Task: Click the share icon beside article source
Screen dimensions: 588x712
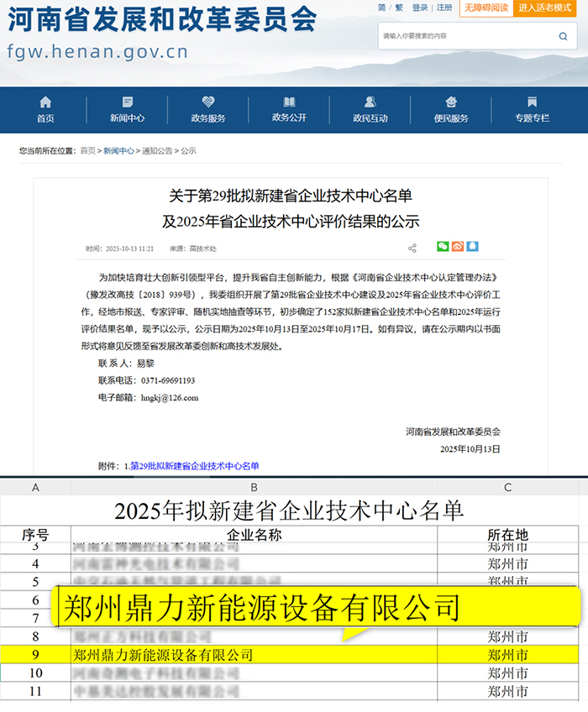Action: 412,249
